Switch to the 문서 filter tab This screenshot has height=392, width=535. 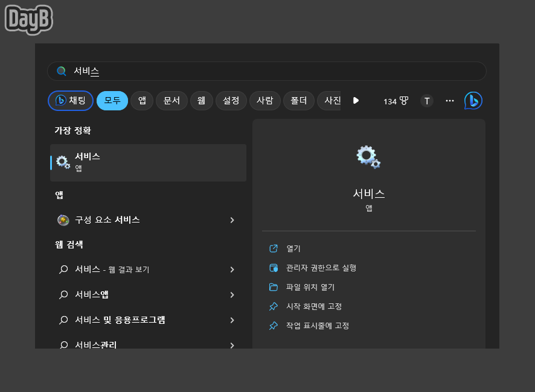(171, 101)
